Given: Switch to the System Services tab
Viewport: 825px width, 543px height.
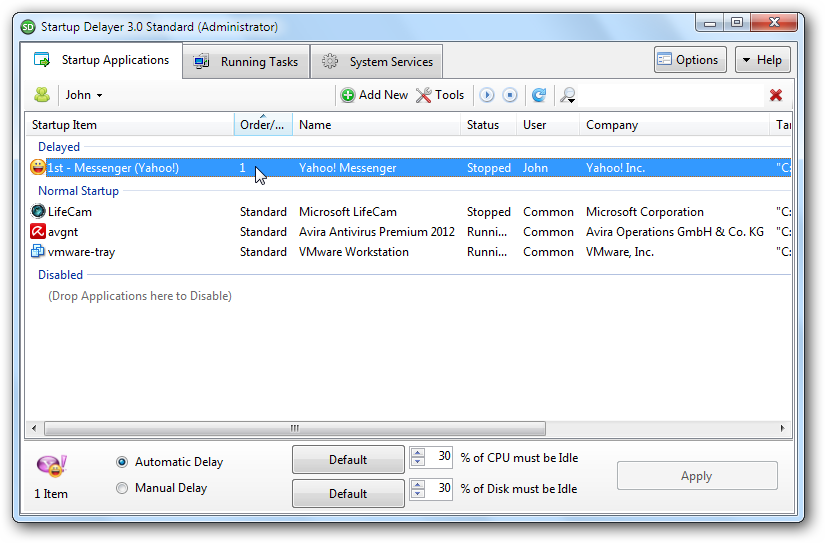Looking at the screenshot, I should (x=377, y=62).
